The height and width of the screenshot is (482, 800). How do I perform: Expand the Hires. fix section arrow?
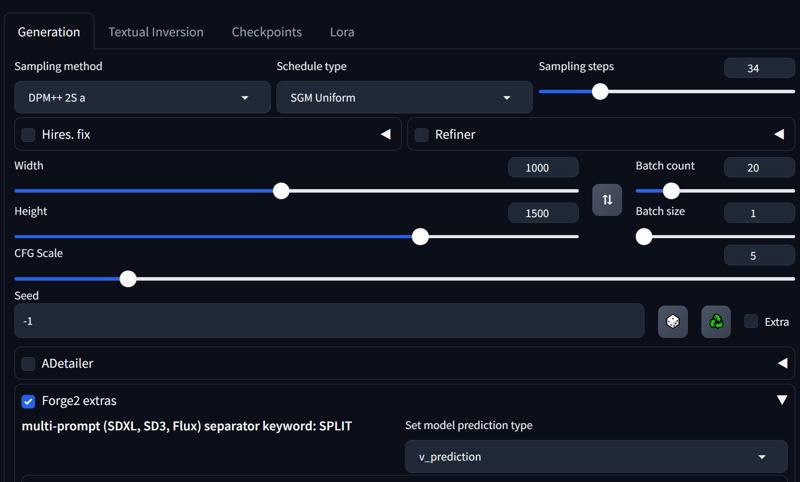pyautogui.click(x=386, y=134)
